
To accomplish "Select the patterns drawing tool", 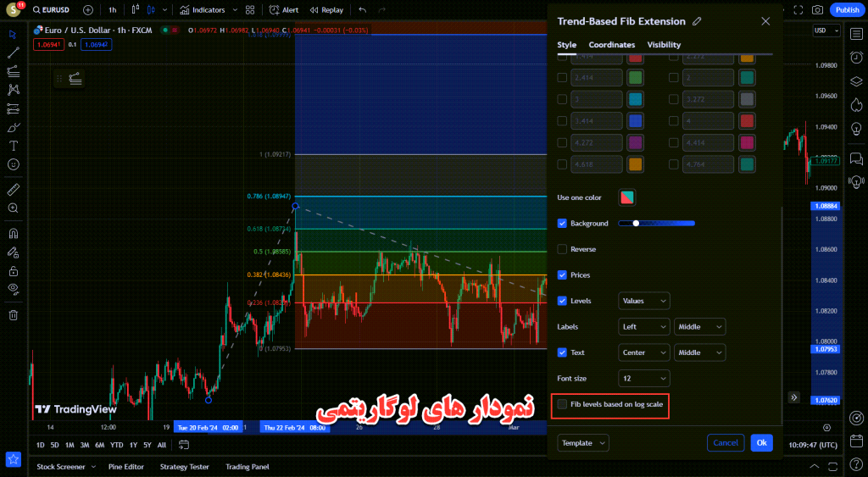I will [14, 90].
